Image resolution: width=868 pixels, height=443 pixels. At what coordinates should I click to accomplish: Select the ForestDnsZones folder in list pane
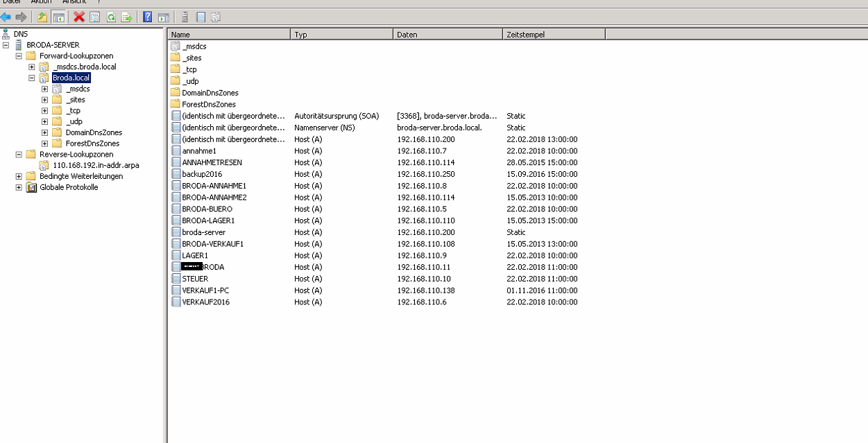click(x=209, y=104)
